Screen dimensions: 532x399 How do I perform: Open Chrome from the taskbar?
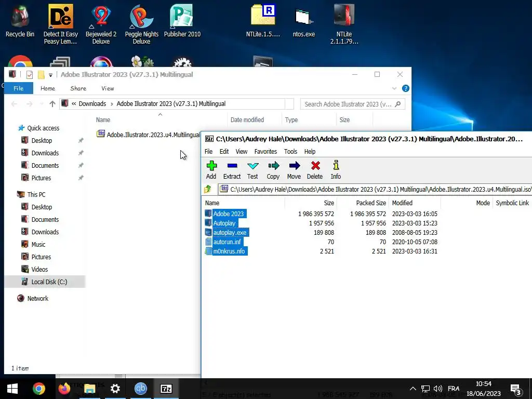click(38, 389)
